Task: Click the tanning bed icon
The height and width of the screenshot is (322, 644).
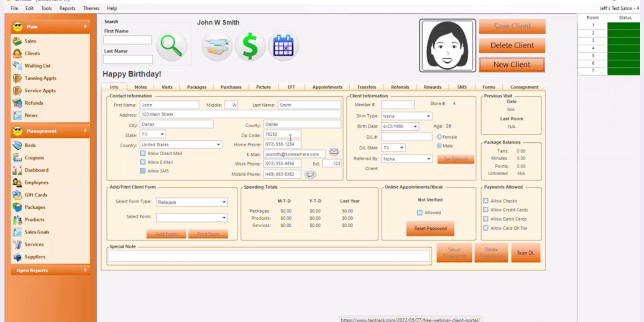Action: (x=217, y=46)
